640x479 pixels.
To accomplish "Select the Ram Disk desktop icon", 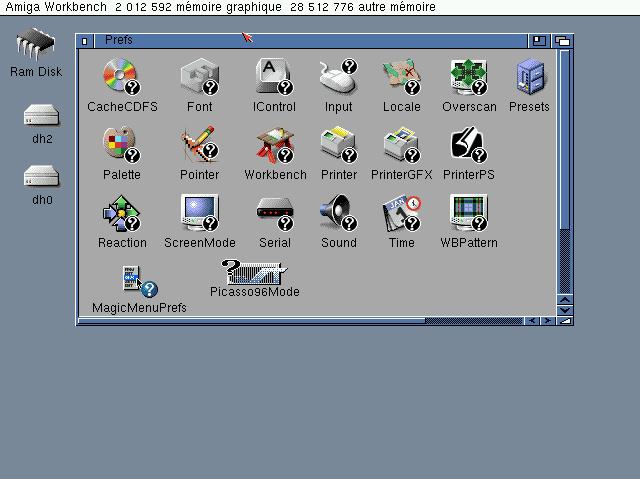I will (x=36, y=44).
